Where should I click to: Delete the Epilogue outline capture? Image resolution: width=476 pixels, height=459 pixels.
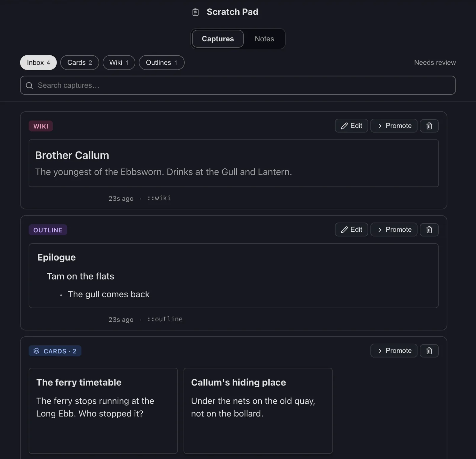tap(429, 230)
